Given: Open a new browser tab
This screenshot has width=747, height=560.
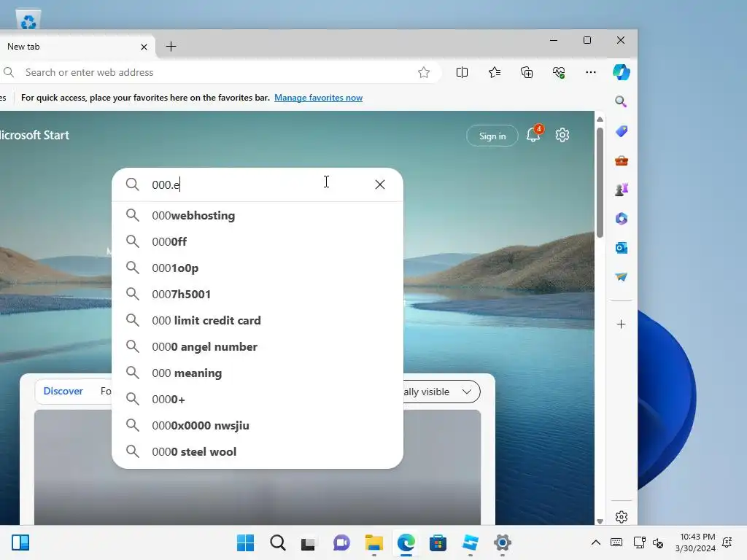Looking at the screenshot, I should point(171,46).
